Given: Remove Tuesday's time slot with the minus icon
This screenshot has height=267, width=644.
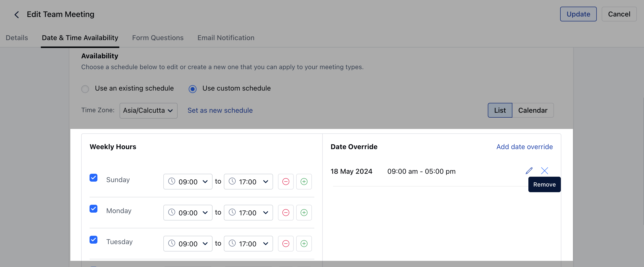Looking at the screenshot, I should coord(286,244).
